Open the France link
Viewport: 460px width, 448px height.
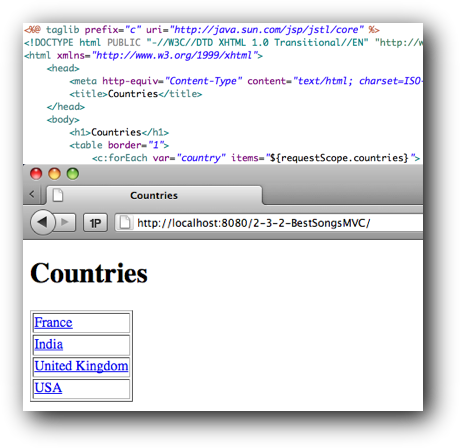tap(53, 322)
